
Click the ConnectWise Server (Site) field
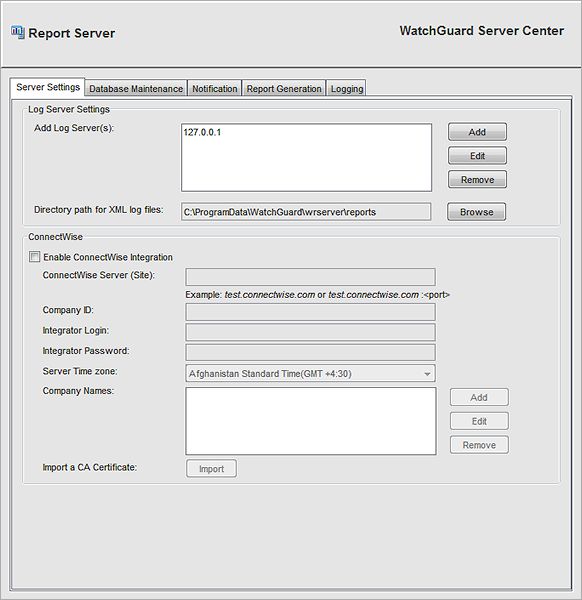pyautogui.click(x=310, y=277)
